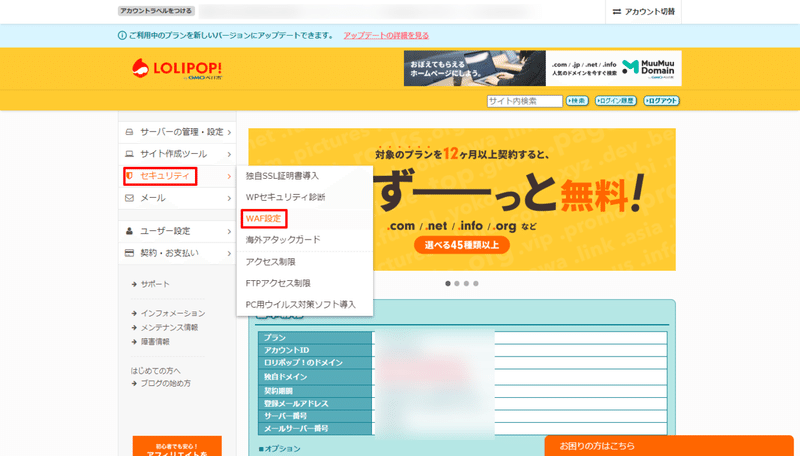
Task: Click the card icon beside 契約・お支払い
Action: [x=129, y=253]
